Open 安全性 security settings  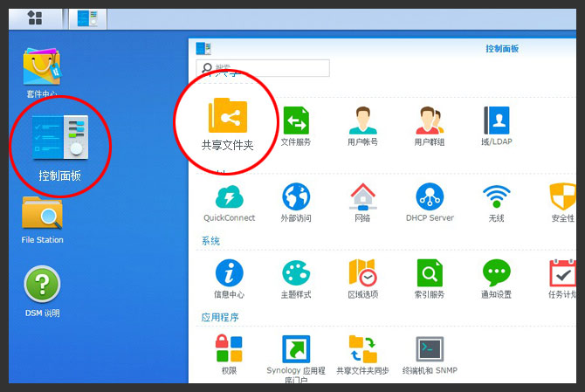562,203
